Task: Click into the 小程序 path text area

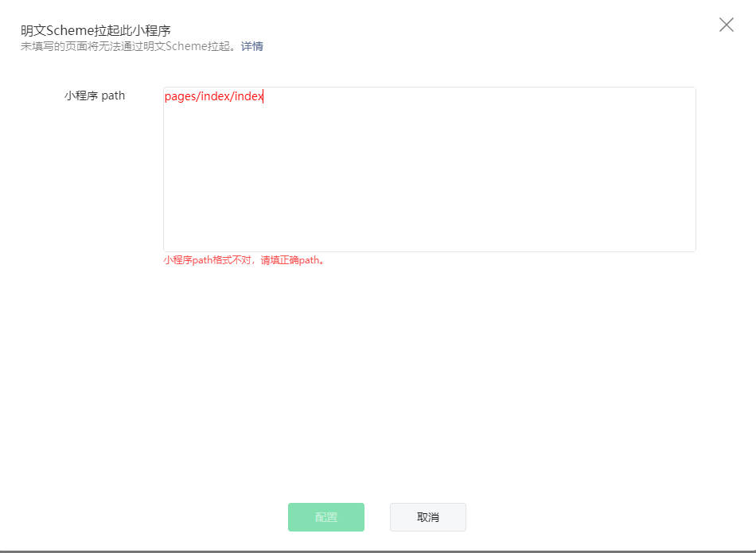Action: point(430,169)
